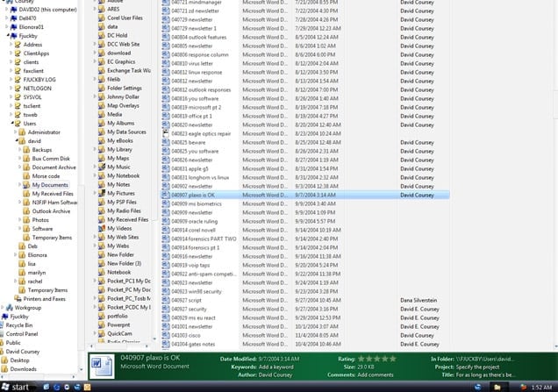Image resolution: width=558 pixels, height=392 pixels.
Task: Click the In Folder path link
Action: 485,359
